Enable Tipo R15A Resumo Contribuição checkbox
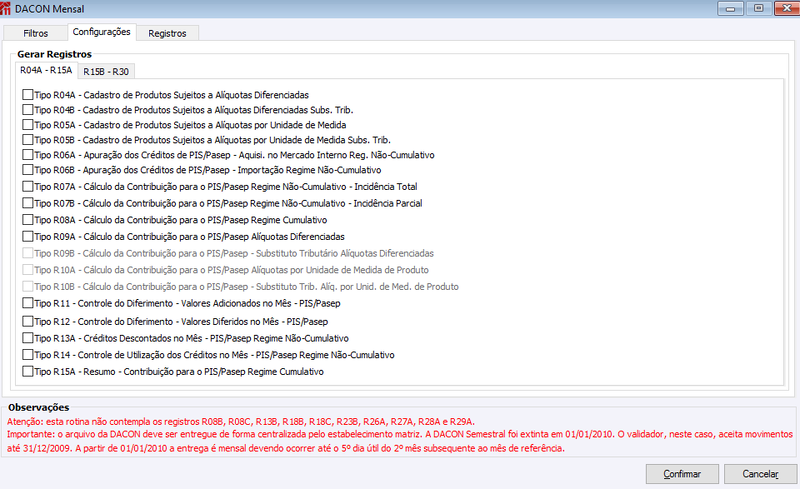 click(28, 372)
